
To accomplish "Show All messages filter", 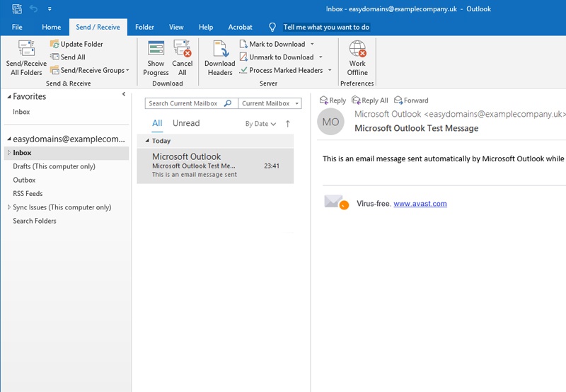I will pos(157,123).
